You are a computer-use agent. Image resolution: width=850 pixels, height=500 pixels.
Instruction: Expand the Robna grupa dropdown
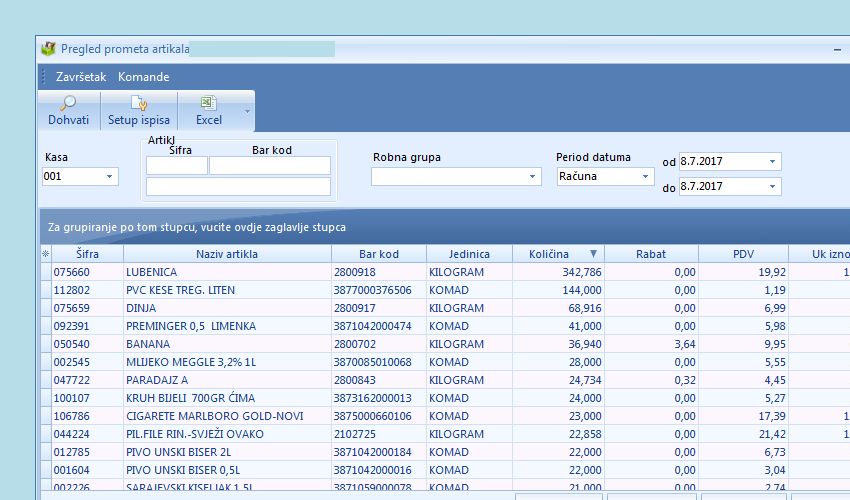[x=533, y=177]
